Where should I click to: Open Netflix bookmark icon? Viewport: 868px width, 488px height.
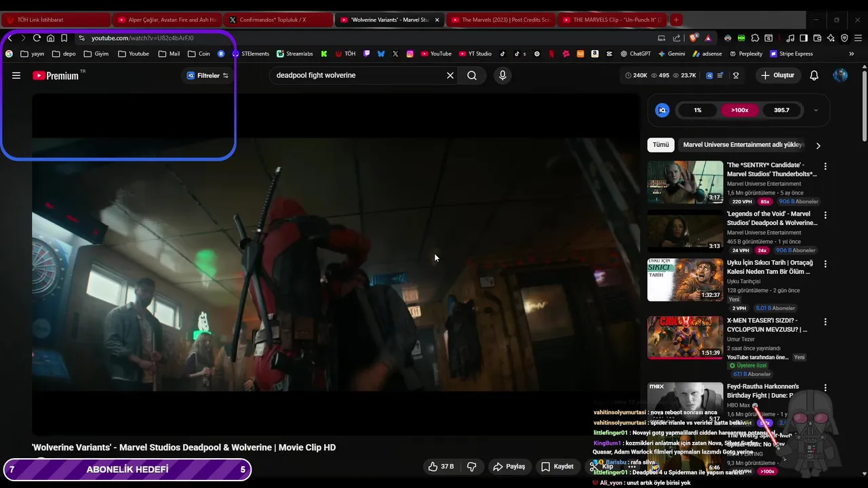(551, 54)
